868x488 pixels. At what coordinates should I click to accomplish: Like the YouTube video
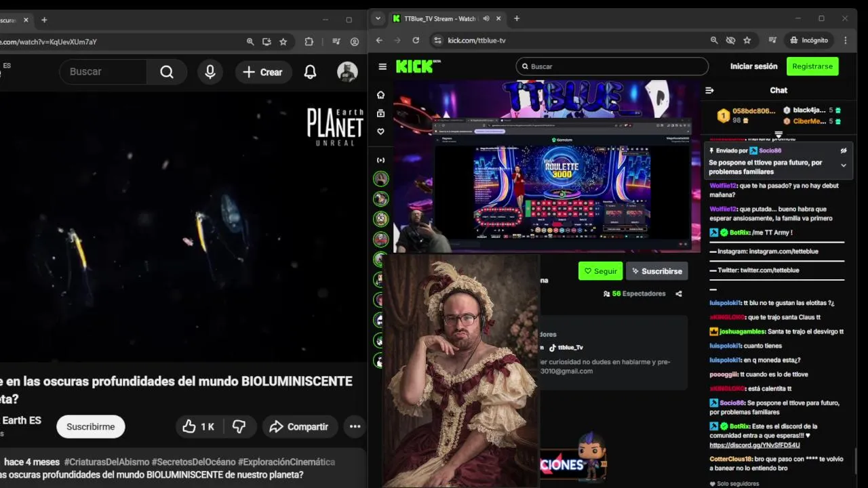[x=198, y=426]
